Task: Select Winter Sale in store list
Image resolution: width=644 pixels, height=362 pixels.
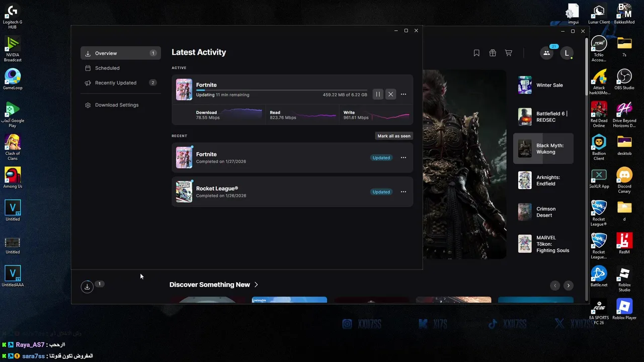Action: (x=543, y=85)
